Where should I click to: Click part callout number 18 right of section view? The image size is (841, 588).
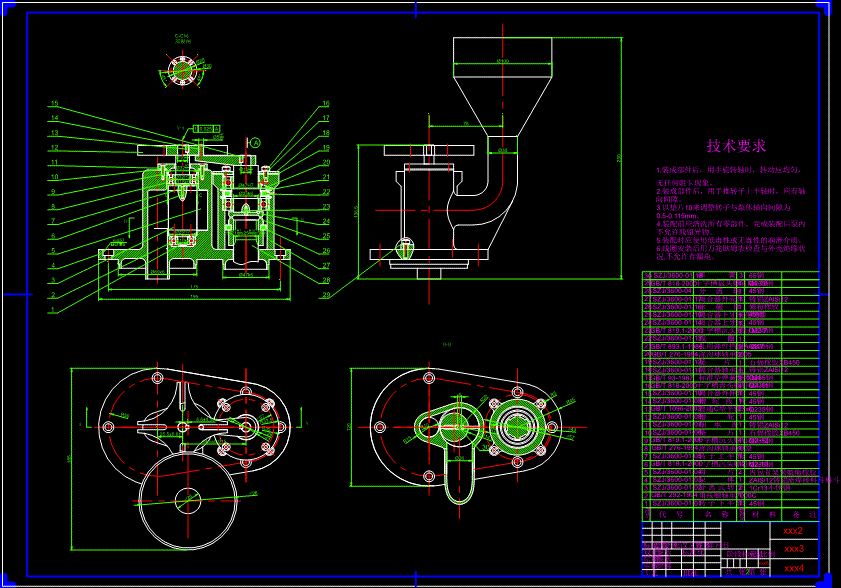point(326,133)
